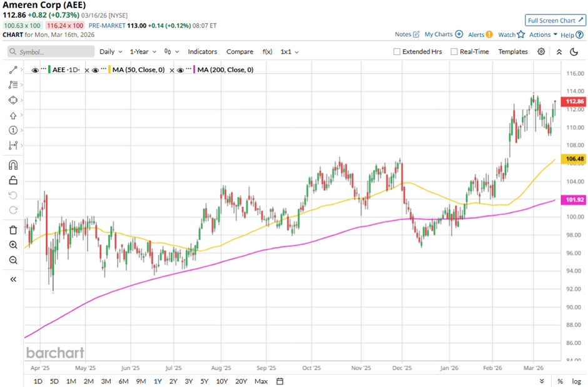
Task: Open the Daily interval dropdown
Action: (x=110, y=52)
